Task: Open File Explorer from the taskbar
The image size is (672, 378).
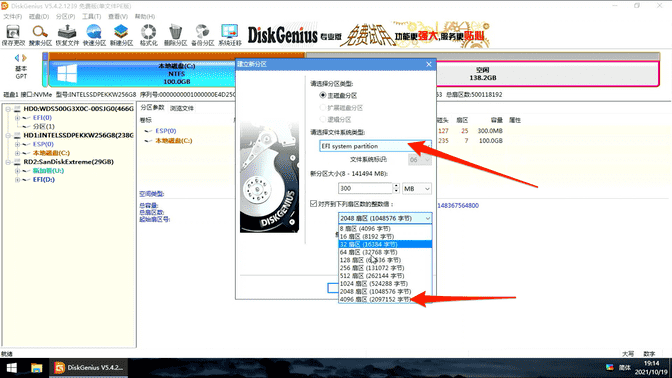Action: click(x=37, y=368)
